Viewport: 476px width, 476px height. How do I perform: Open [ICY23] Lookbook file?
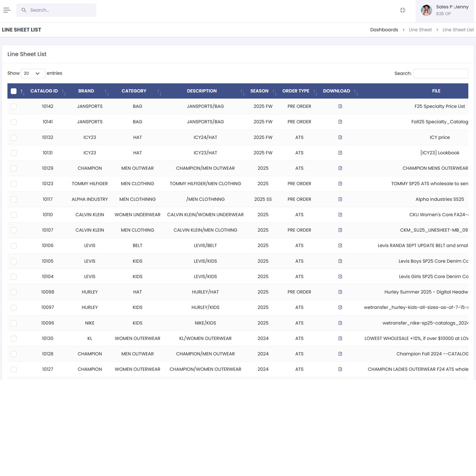(x=440, y=153)
